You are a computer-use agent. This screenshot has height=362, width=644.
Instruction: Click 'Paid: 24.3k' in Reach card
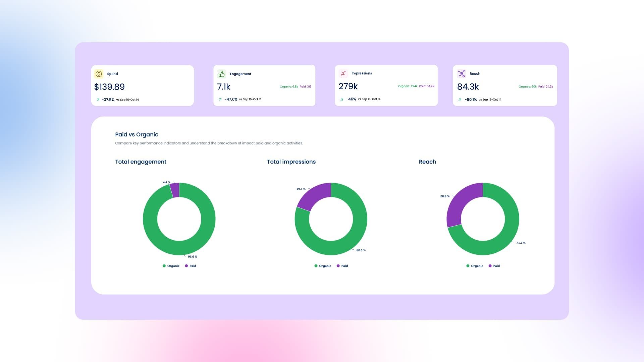546,86
